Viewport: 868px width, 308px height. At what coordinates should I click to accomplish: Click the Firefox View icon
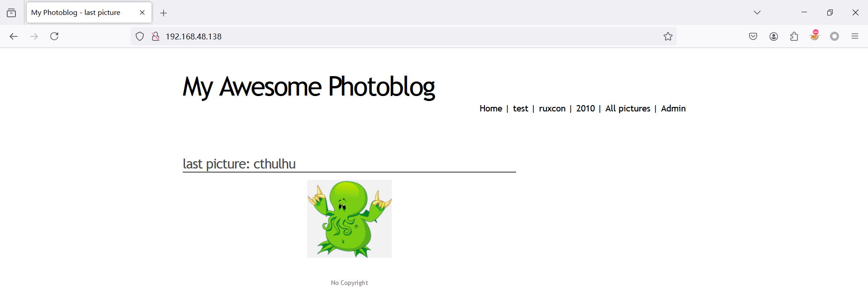pos(11,13)
